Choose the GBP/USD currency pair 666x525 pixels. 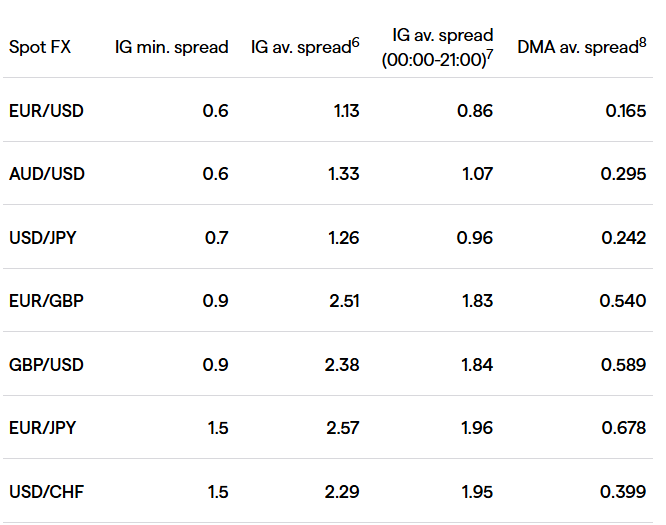(x=47, y=364)
